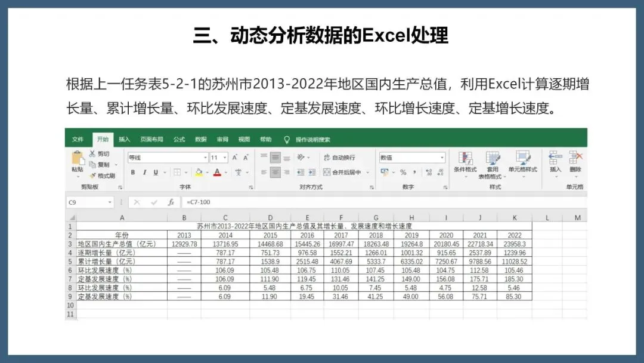Open Conditional Formatting (条件格式)
644x363 pixels.
(x=465, y=164)
